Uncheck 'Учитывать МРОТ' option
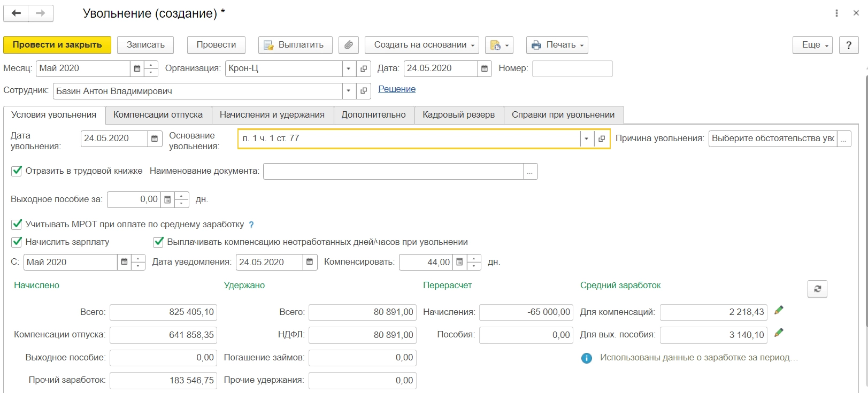 [17, 224]
